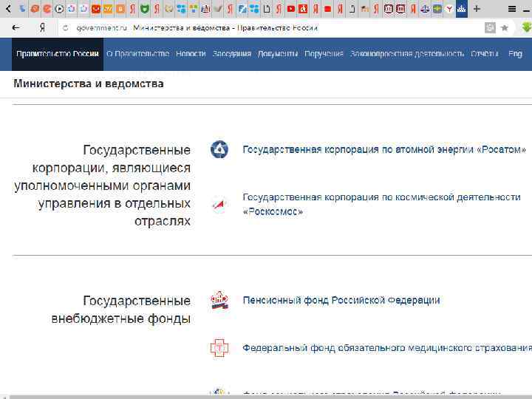Open the «Отчёты» menu item
The width and height of the screenshot is (532, 399).
(x=485, y=54)
